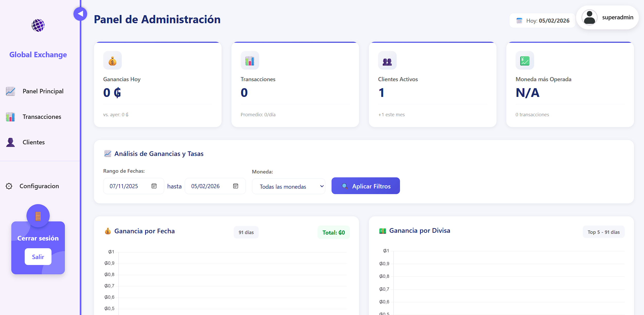Click the superadmin avatar icon

(x=590, y=18)
